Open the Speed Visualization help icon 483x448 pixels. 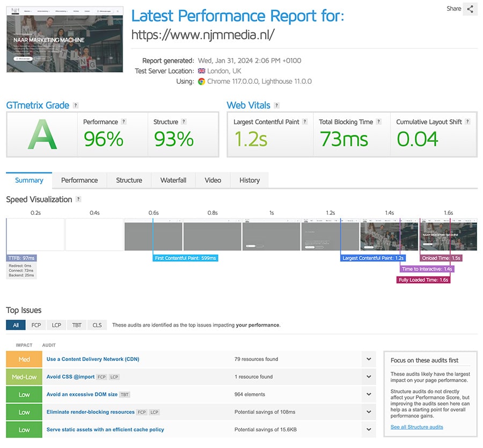tap(78, 199)
